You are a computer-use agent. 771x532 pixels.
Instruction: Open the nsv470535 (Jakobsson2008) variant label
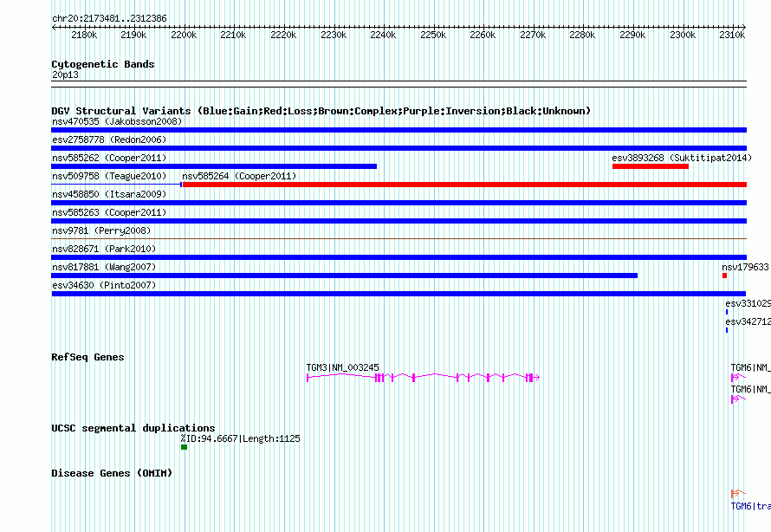click(x=117, y=121)
